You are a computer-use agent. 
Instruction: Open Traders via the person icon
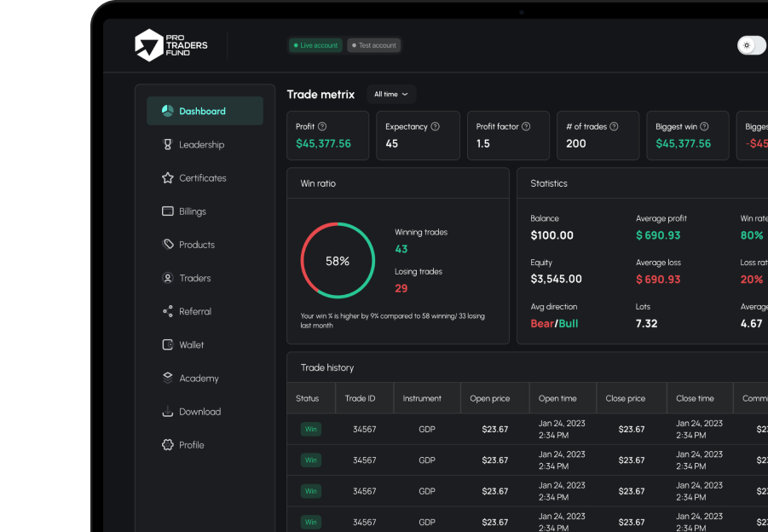pos(167,277)
